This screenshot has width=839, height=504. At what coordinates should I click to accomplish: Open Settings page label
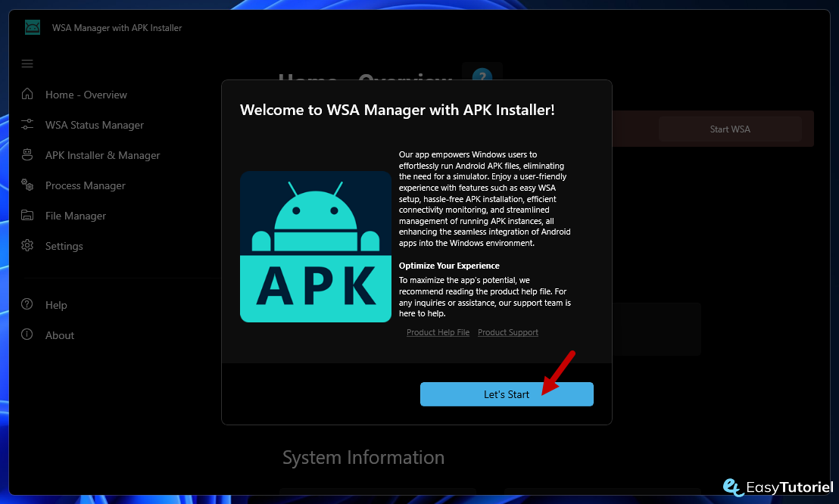[64, 246]
